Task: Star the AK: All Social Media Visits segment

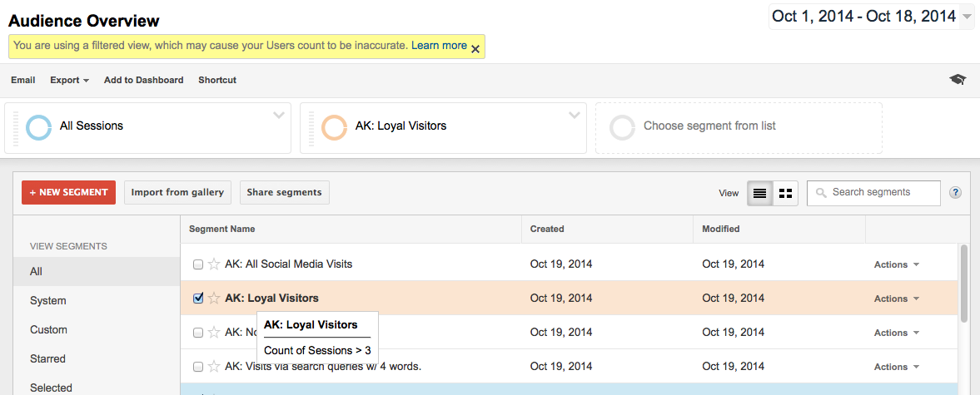Action: [214, 264]
